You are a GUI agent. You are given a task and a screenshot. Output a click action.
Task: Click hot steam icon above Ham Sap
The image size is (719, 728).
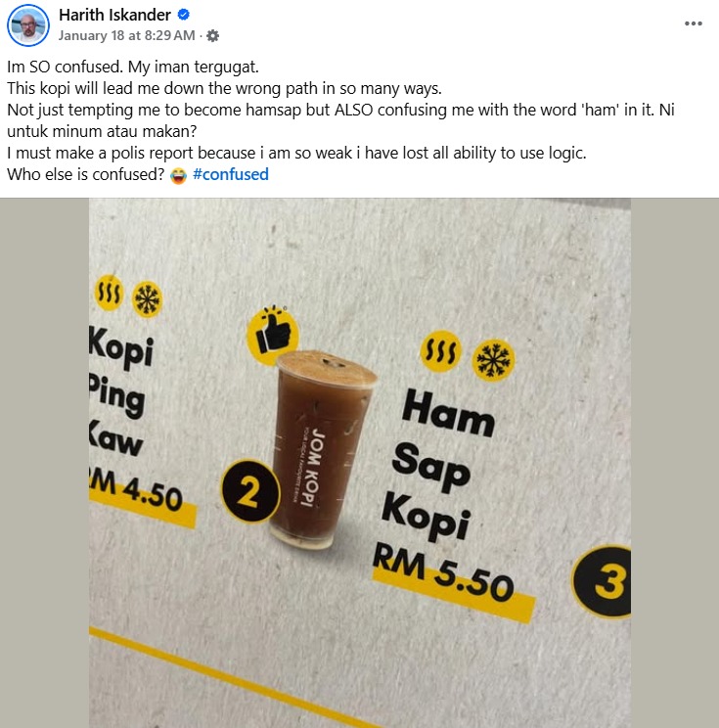(x=440, y=351)
